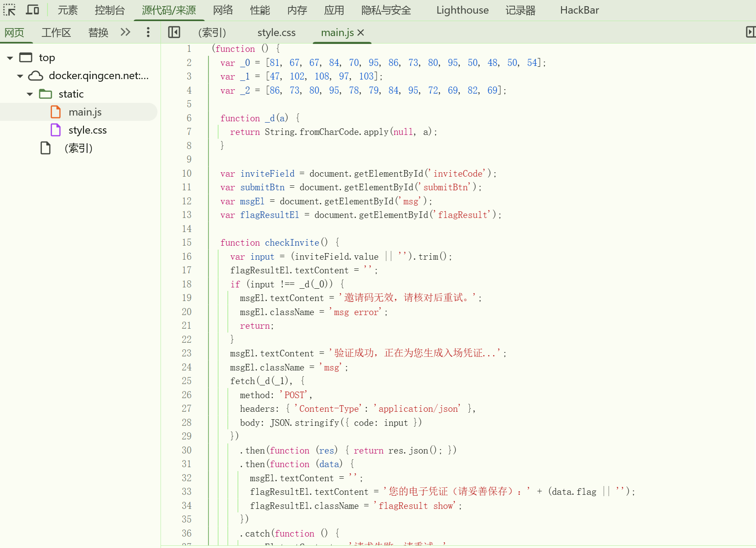The width and height of the screenshot is (756, 548).
Task: Open the 元素 panel tab
Action: click(x=67, y=10)
